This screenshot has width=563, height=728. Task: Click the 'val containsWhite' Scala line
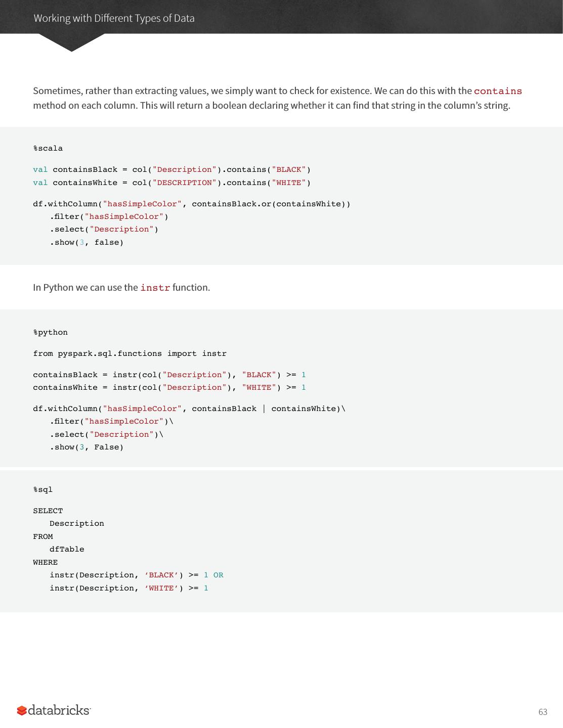(x=171, y=183)
